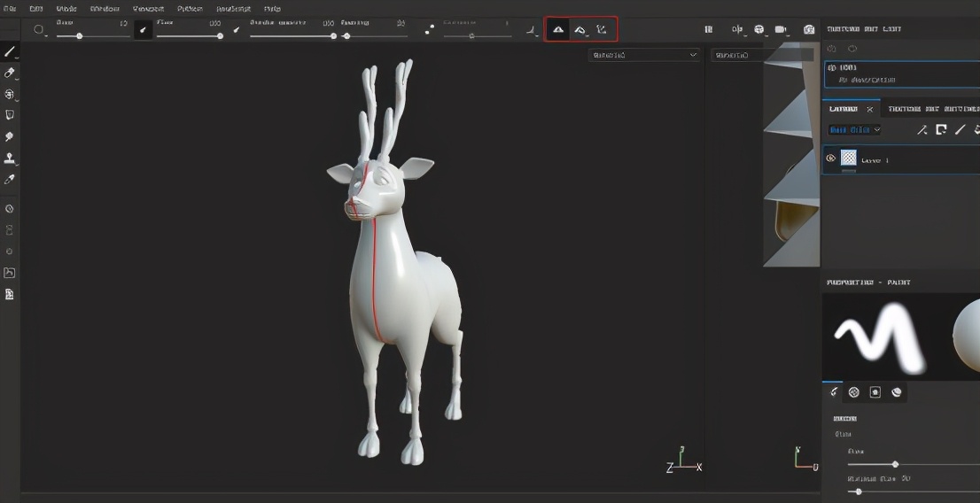This screenshot has height=503, width=980.
Task: Choose the Polygon Fill tool
Action: click(x=10, y=115)
